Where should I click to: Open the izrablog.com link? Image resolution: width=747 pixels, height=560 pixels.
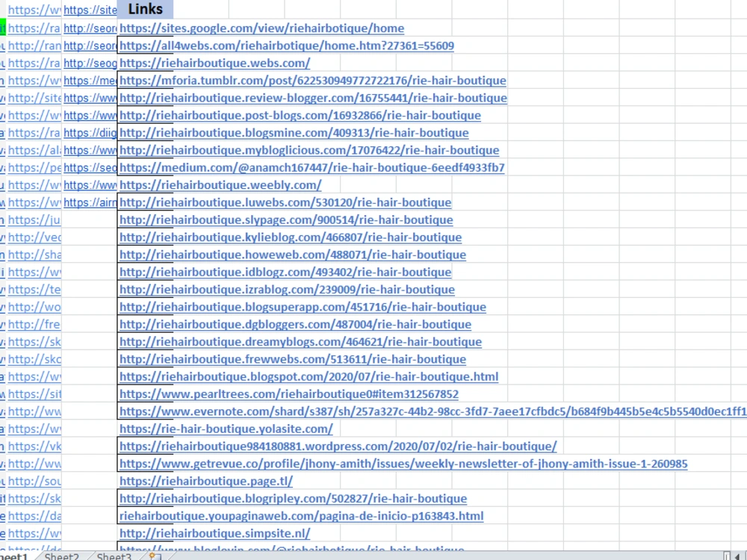287,290
